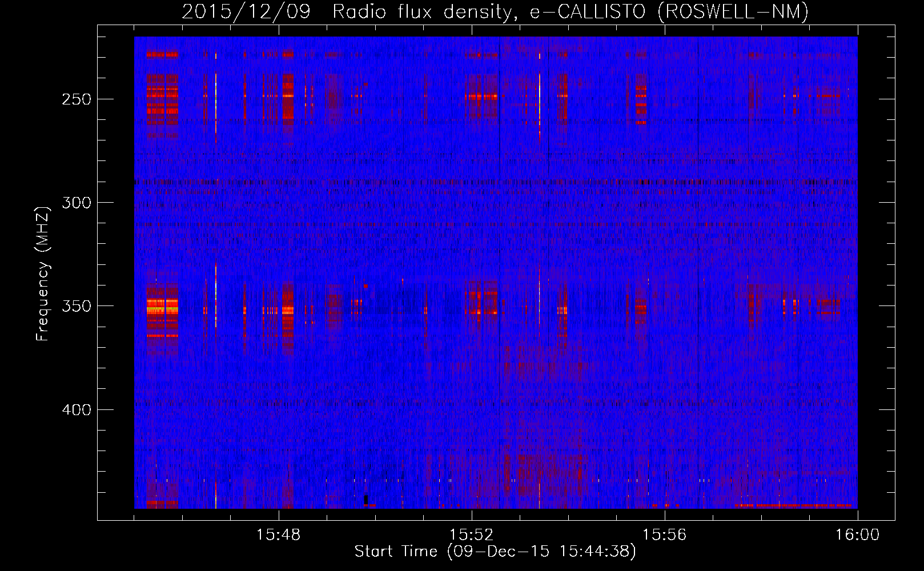Click the '15:48' time axis label
The width and height of the screenshot is (924, 571).
tap(279, 534)
